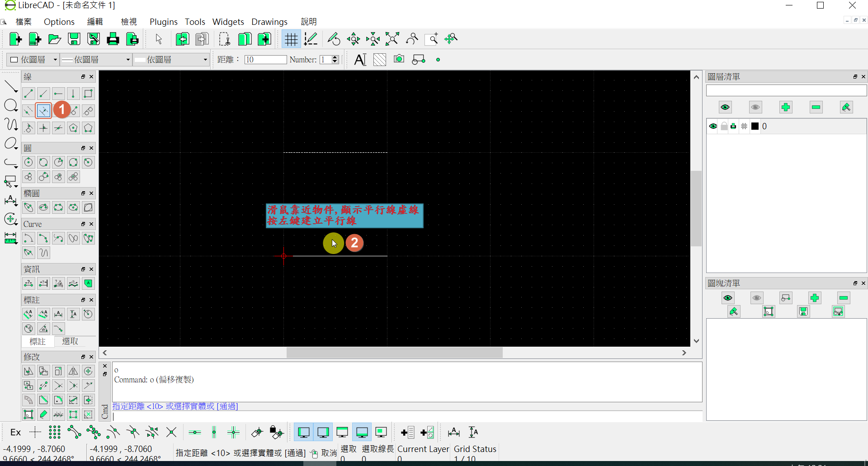
Task: Open the line type 依圖層 dropdown
Action: coord(171,60)
